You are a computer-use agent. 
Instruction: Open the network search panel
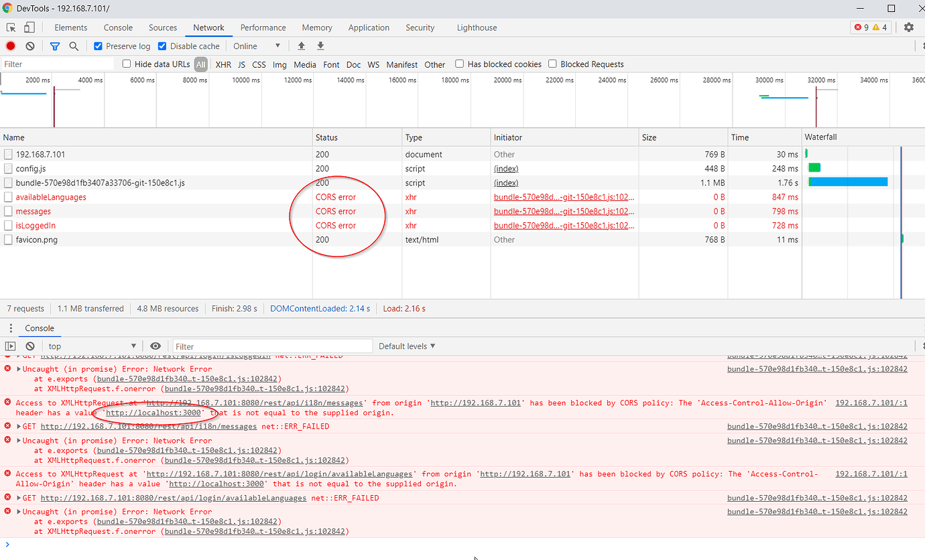click(x=74, y=46)
